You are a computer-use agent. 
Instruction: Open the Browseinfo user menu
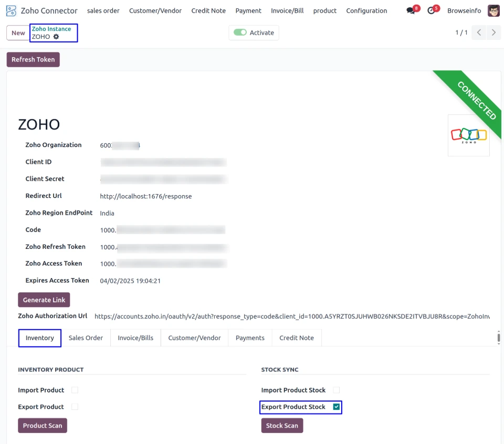464,10
